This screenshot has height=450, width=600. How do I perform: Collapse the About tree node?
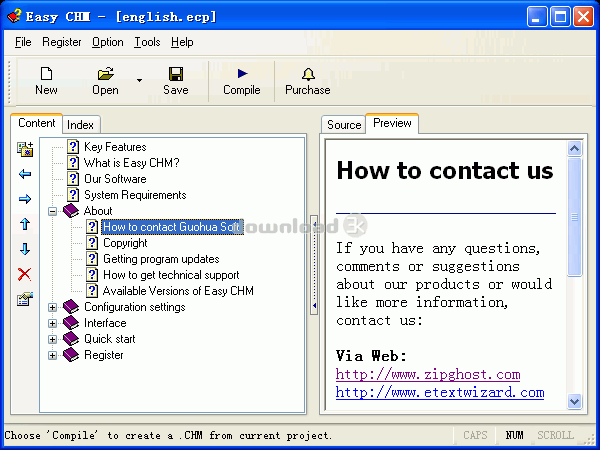click(52, 211)
